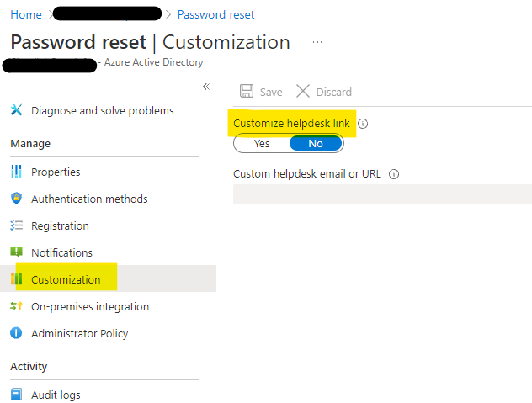Image resolution: width=532 pixels, height=403 pixels.
Task: Click info icon beside Customize helpdesk link
Action: [x=363, y=124]
